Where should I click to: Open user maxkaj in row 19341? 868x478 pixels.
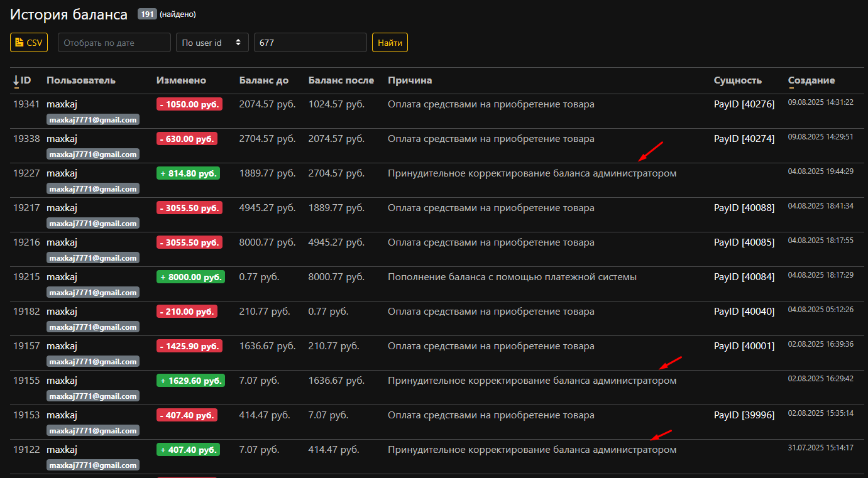(62, 104)
